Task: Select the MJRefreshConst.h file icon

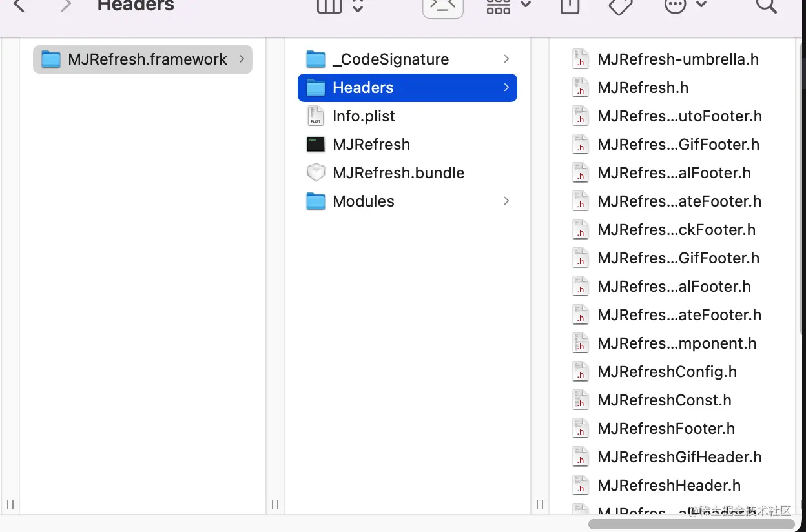Action: pos(581,400)
